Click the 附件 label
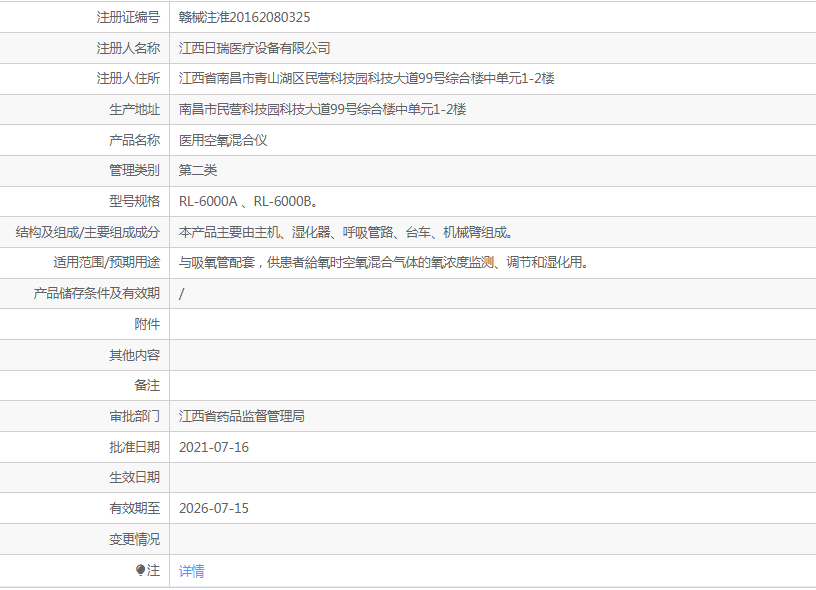Image resolution: width=816 pixels, height=590 pixels. (147, 324)
